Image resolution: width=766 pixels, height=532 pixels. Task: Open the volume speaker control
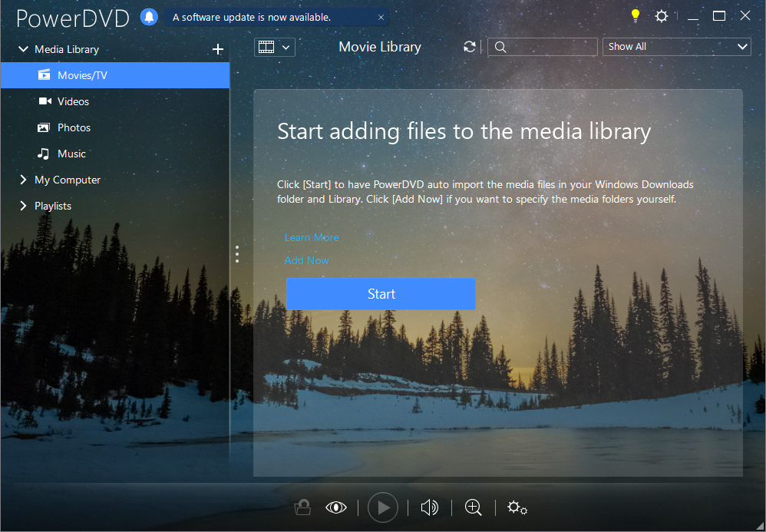[x=430, y=507]
